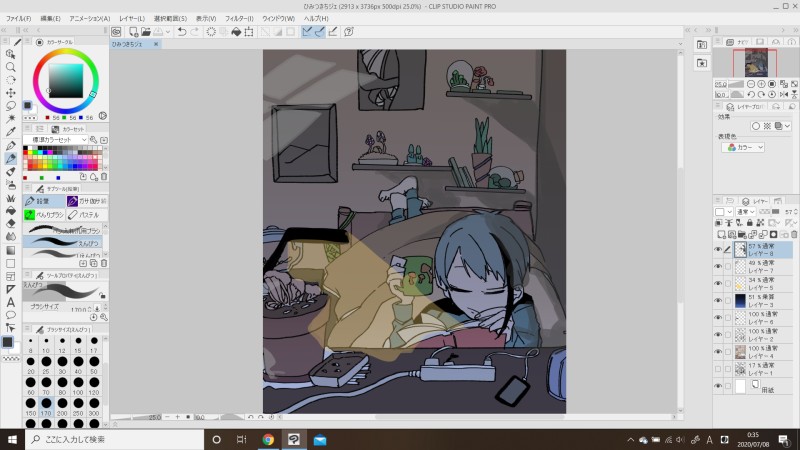Viewport: 800px width, 450px height.
Task: Pick brush size 100 preset
Action: point(78,385)
